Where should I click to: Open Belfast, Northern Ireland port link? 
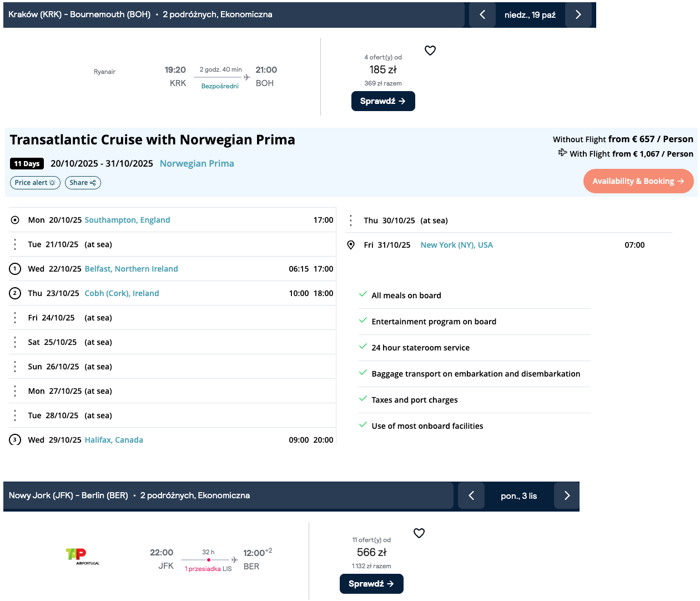[x=131, y=269]
